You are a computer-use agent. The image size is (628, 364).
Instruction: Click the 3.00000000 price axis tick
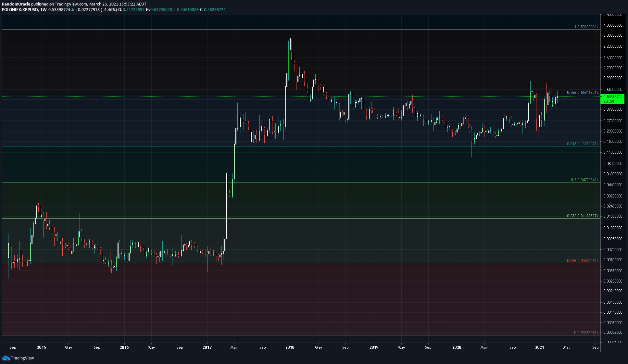pyautogui.click(x=613, y=35)
